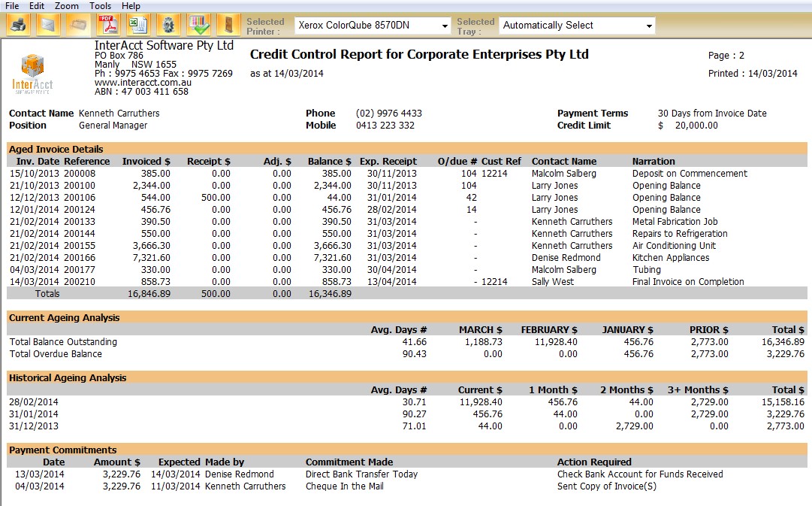Select the Email report envelope icon
The height and width of the screenshot is (506, 812).
click(47, 25)
